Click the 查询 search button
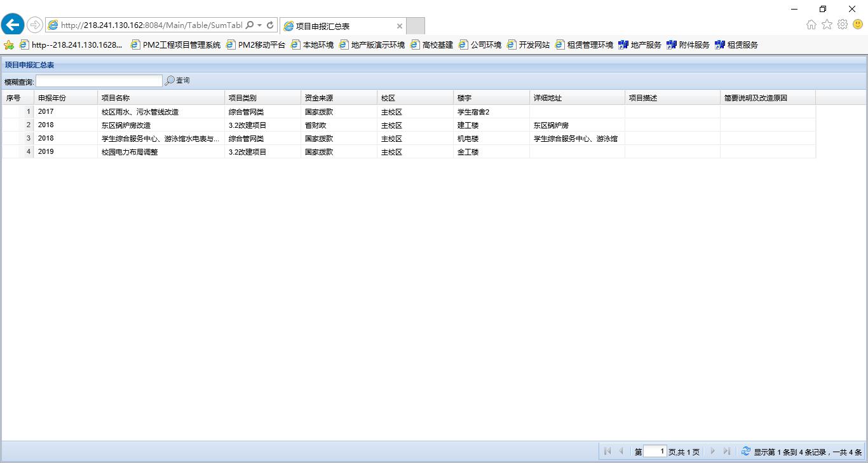Viewport: 868px width, 463px height. tap(177, 81)
